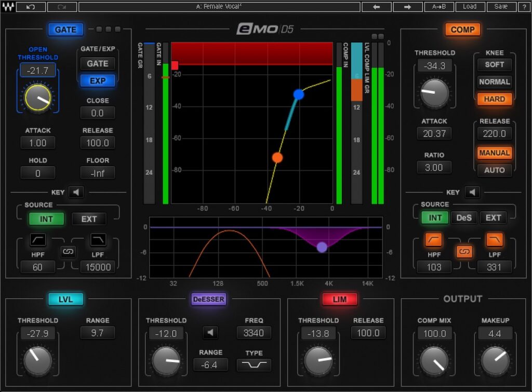Click compressor ATTACK value 20.37

click(434, 133)
